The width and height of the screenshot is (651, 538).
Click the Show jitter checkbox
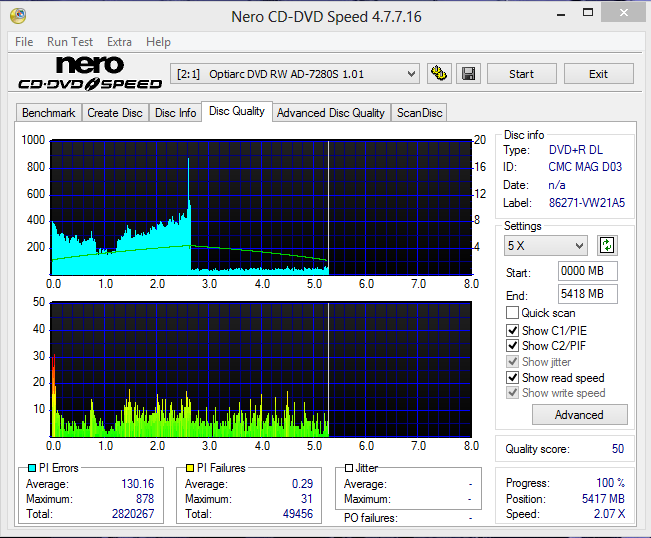tap(512, 362)
